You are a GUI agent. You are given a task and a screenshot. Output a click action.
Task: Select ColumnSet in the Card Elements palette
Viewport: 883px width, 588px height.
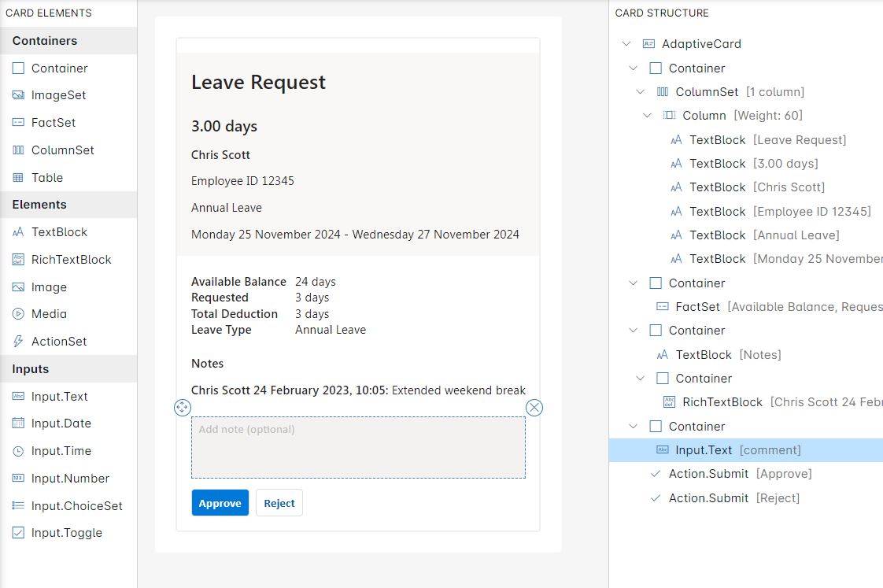coord(68,150)
